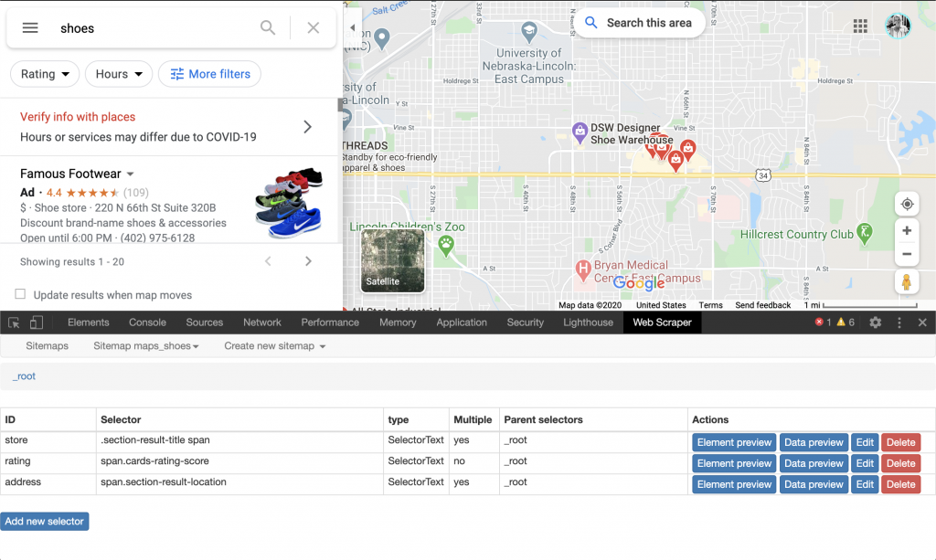Clear the shoes search query
Screen dimensions: 936x560
point(314,28)
